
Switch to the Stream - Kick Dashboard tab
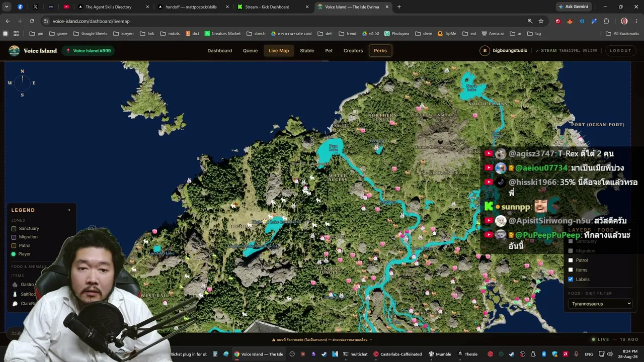tap(273, 7)
